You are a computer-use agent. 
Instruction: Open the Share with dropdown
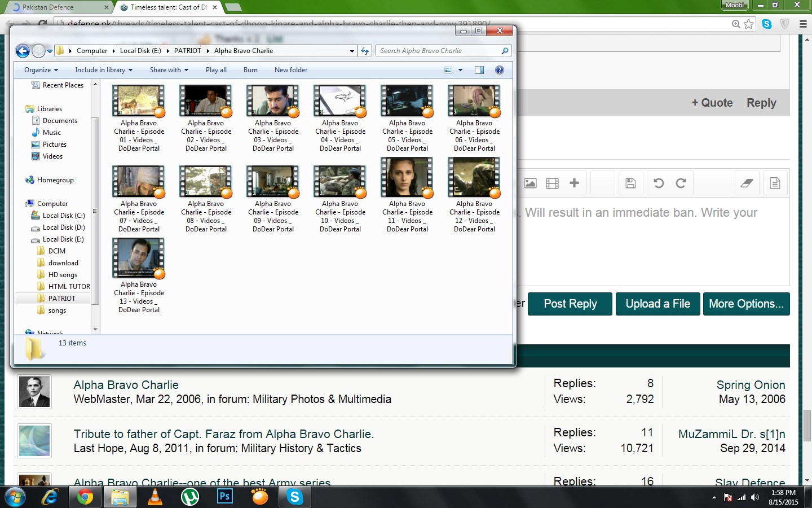tap(169, 70)
